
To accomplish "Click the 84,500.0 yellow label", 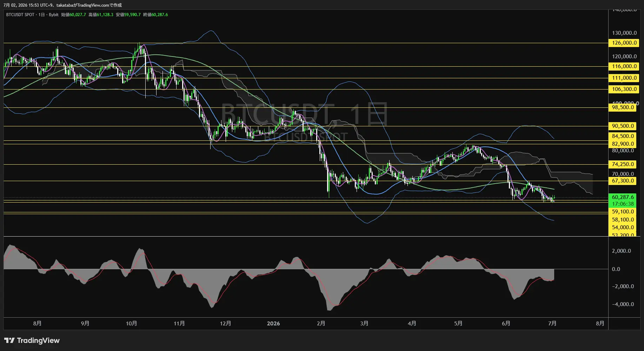I will 623,136.
